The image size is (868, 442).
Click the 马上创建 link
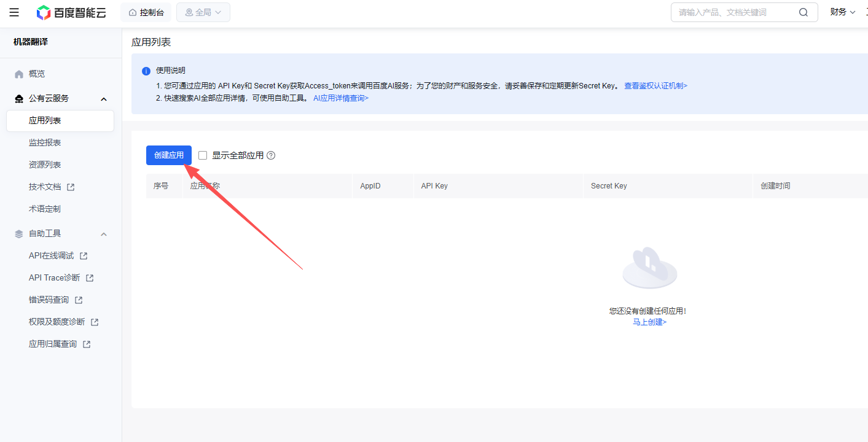click(649, 322)
